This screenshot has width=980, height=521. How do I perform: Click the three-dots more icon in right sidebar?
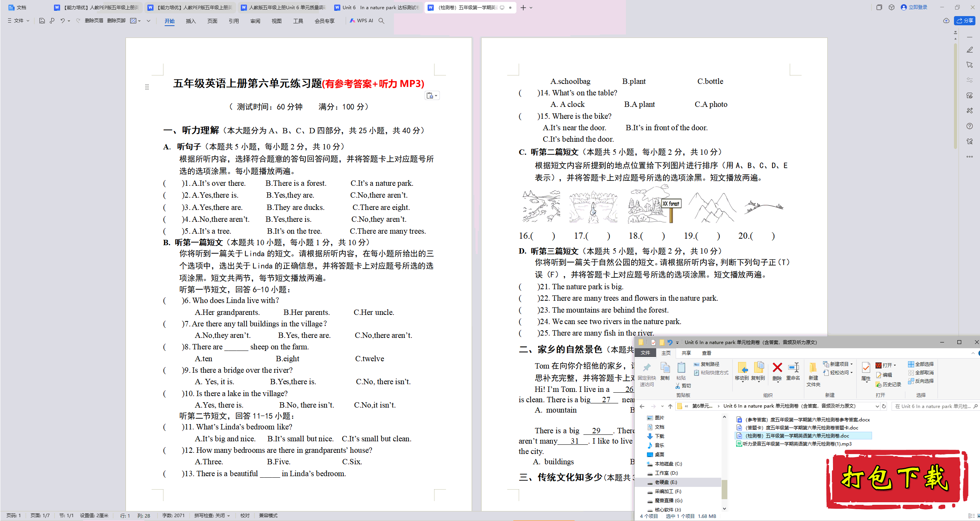click(x=970, y=157)
